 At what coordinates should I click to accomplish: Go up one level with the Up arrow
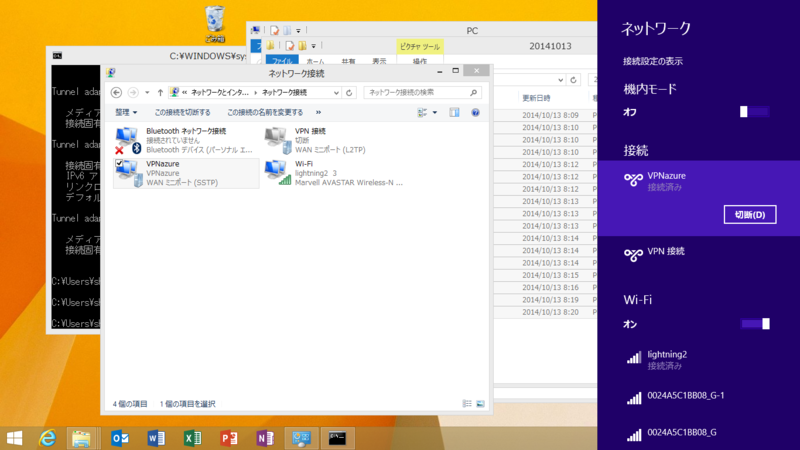(160, 92)
